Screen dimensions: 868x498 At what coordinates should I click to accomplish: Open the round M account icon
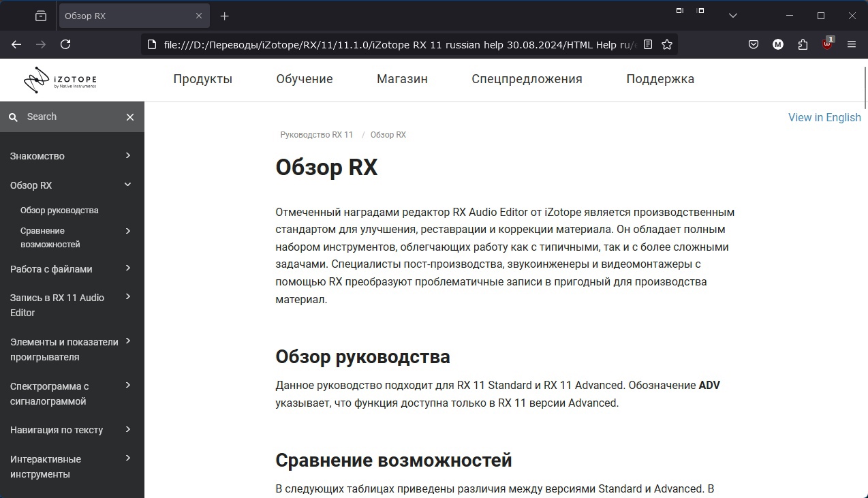[778, 44]
